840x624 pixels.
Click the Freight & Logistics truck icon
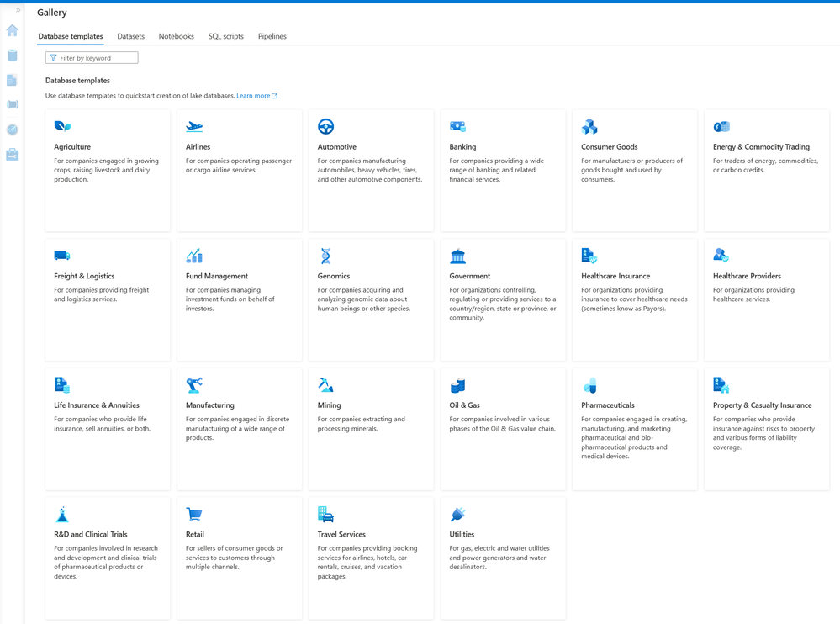click(x=62, y=256)
